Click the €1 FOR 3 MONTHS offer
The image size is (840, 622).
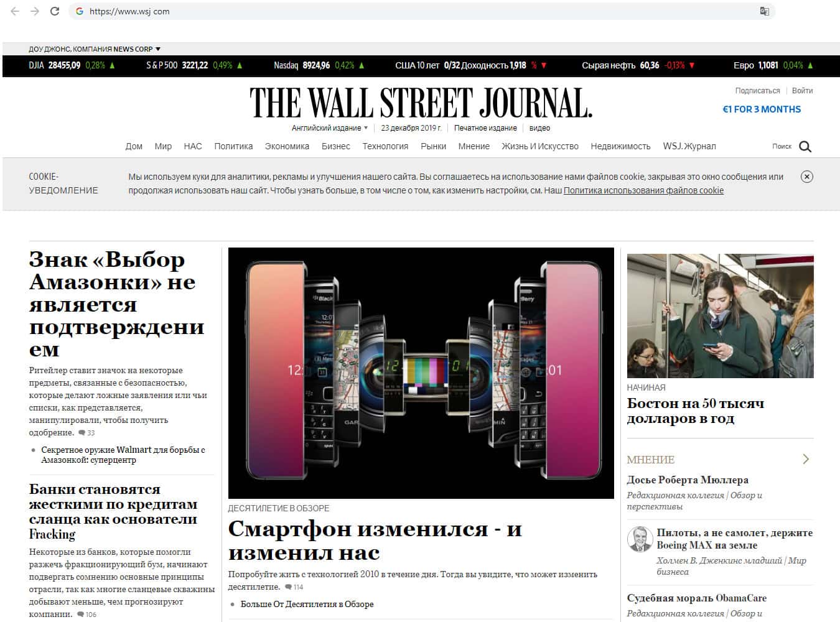coord(762,109)
